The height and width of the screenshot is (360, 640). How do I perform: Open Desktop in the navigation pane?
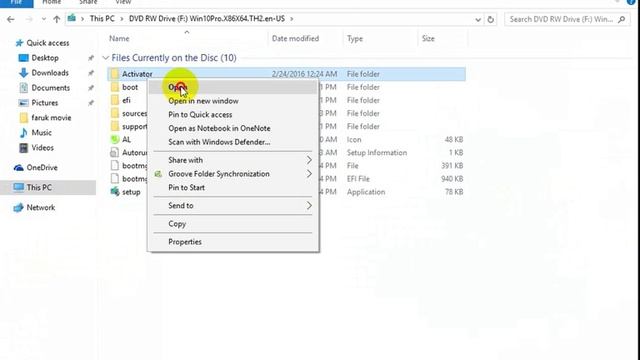44,58
